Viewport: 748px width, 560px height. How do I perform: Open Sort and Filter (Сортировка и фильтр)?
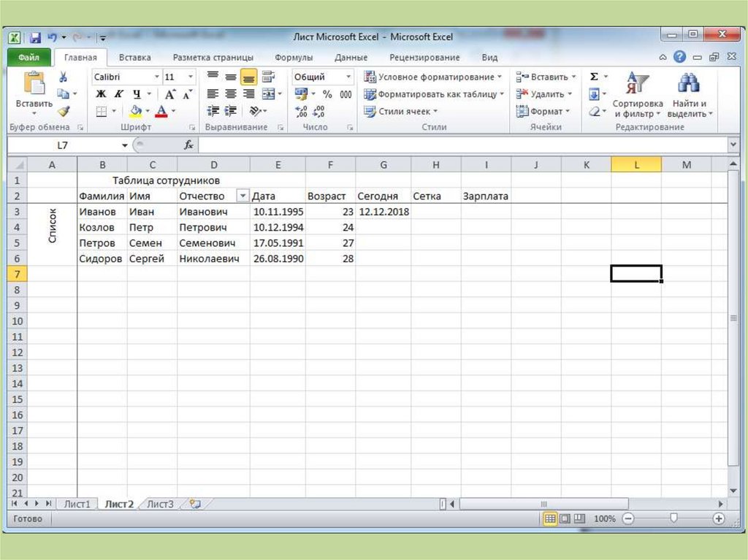click(x=637, y=95)
